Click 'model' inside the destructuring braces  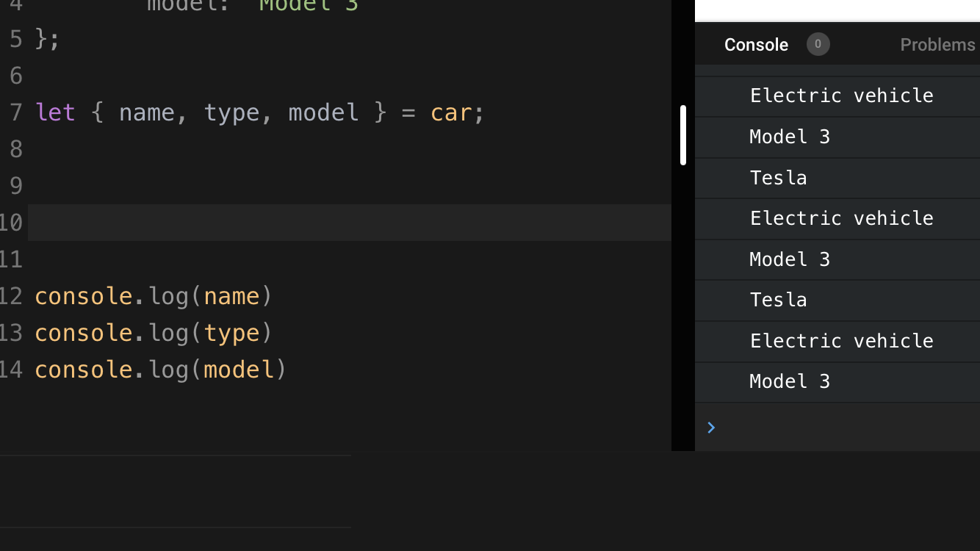pyautogui.click(x=323, y=112)
